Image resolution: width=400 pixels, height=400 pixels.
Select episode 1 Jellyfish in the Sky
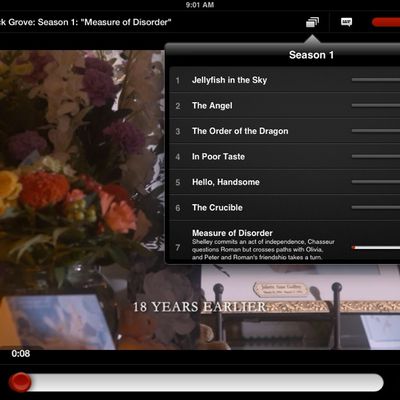coord(285,80)
